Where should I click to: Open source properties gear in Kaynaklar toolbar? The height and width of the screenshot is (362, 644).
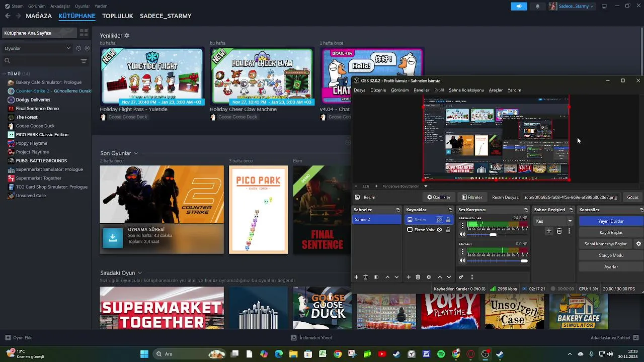pos(429,277)
